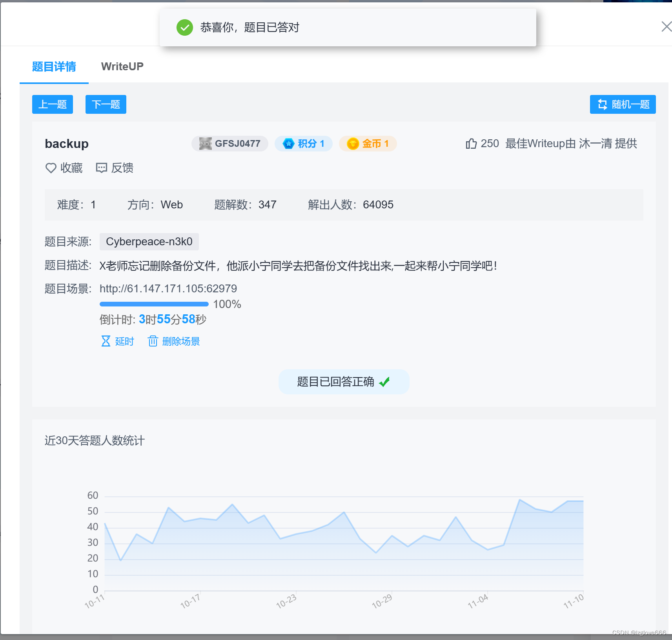
Task: Select the Cyberpeace-n3k0 source tag
Action: click(x=149, y=242)
